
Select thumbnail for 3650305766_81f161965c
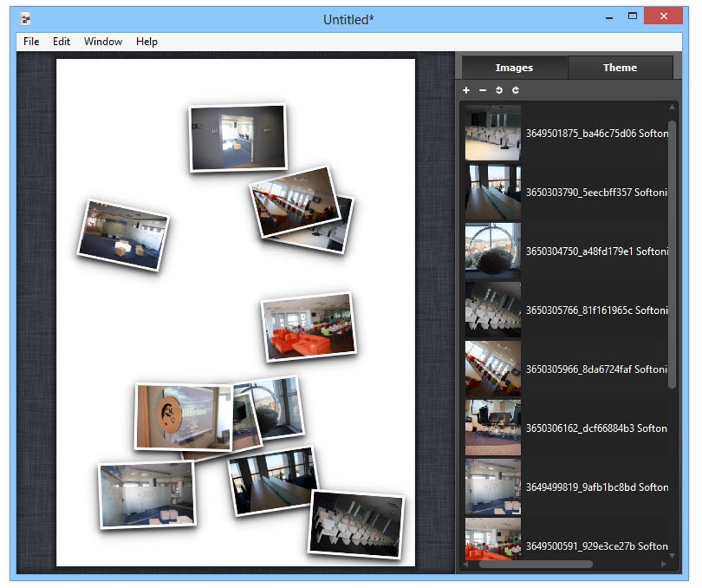[x=493, y=310]
